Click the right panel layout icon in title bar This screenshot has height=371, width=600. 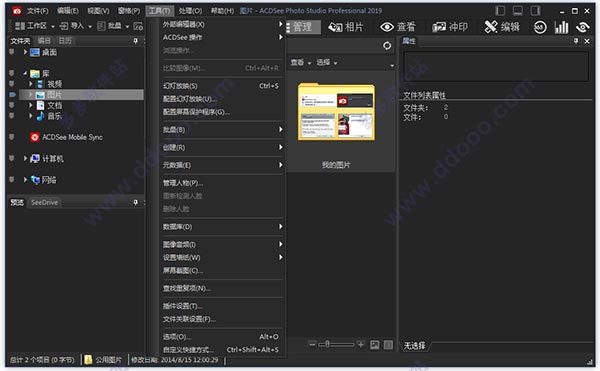pos(535,11)
